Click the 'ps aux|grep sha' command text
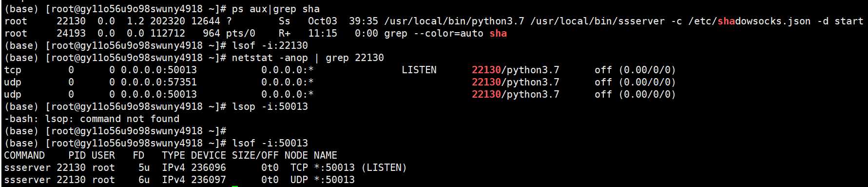Image resolution: width=868 pixels, height=187 pixels. tap(275, 9)
